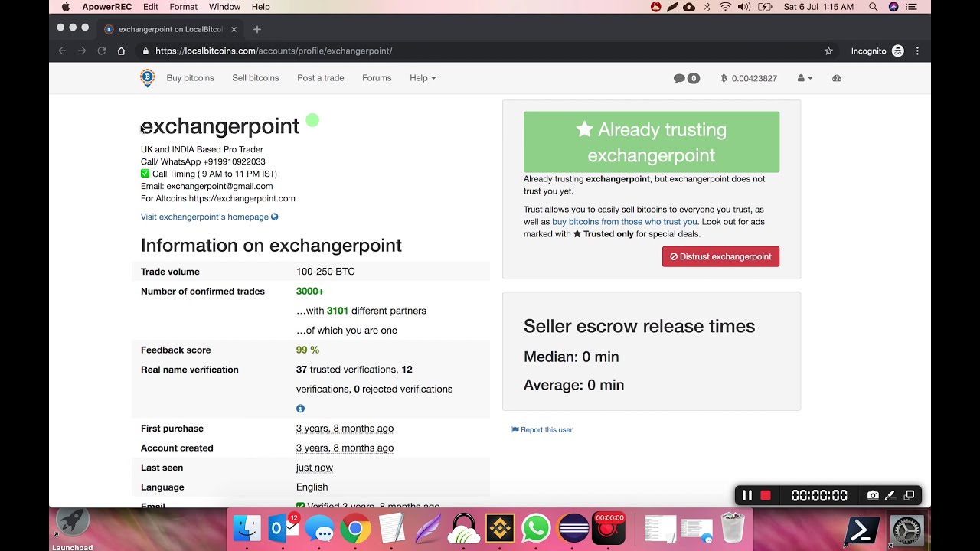Reload the page with refresh icon
980x551 pixels.
tap(101, 51)
